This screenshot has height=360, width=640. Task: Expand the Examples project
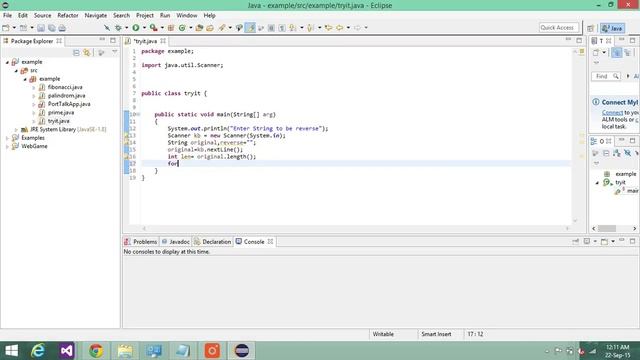pyautogui.click(x=7, y=138)
